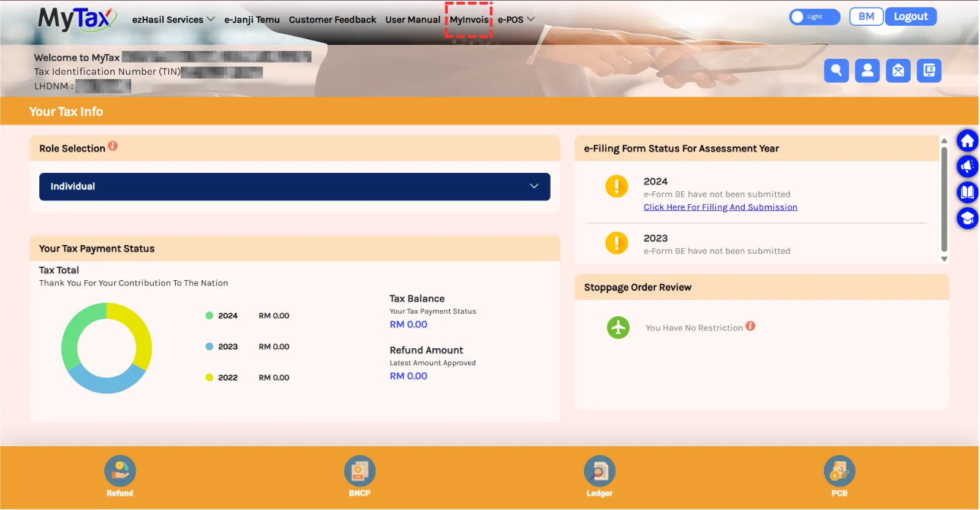
Task: Click the green 2024 legend dot
Action: click(x=209, y=316)
